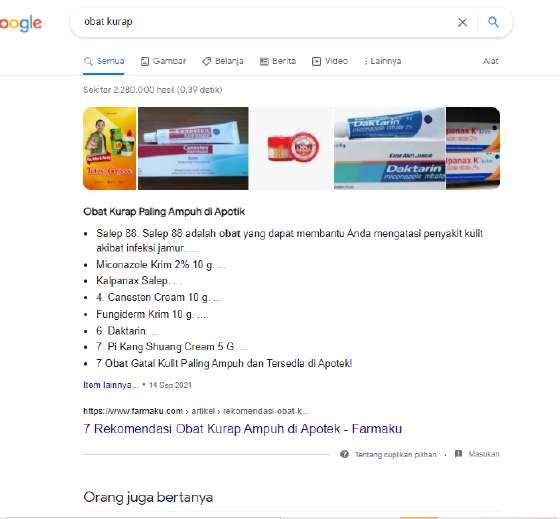Open '7 Rekomendasi Obat Kurap Ampuh' Farmaku link
Screen dimensions: 560x519
coord(242,429)
